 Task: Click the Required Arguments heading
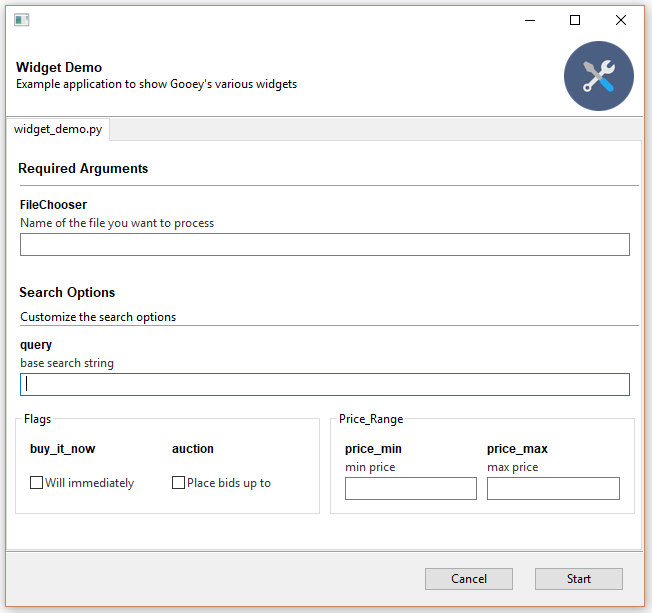pos(83,169)
